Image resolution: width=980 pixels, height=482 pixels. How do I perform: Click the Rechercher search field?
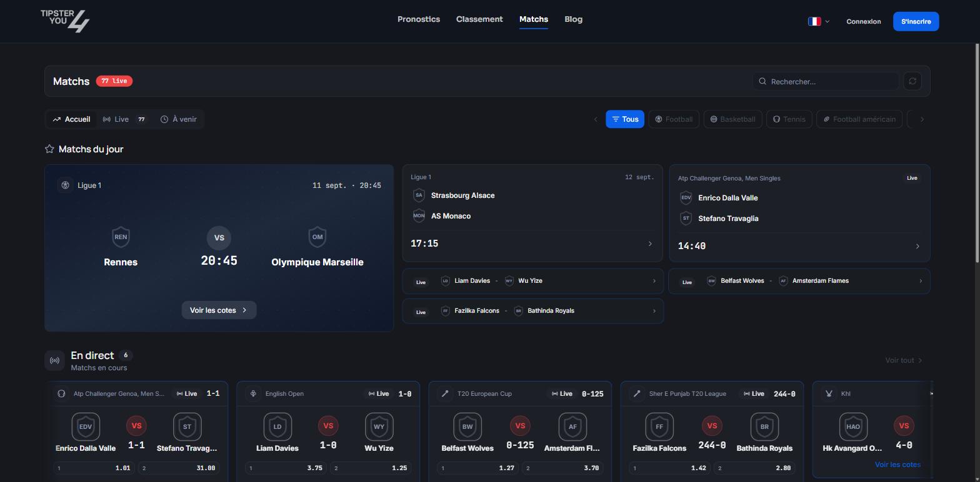[x=826, y=81]
